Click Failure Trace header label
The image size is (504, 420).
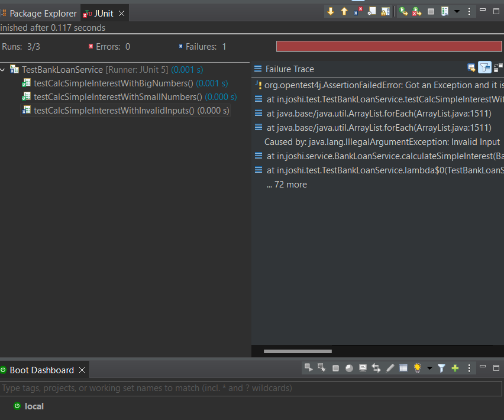[x=290, y=69]
